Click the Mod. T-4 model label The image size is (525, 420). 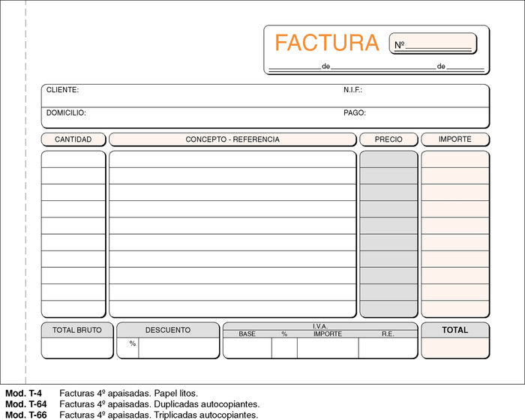23,393
